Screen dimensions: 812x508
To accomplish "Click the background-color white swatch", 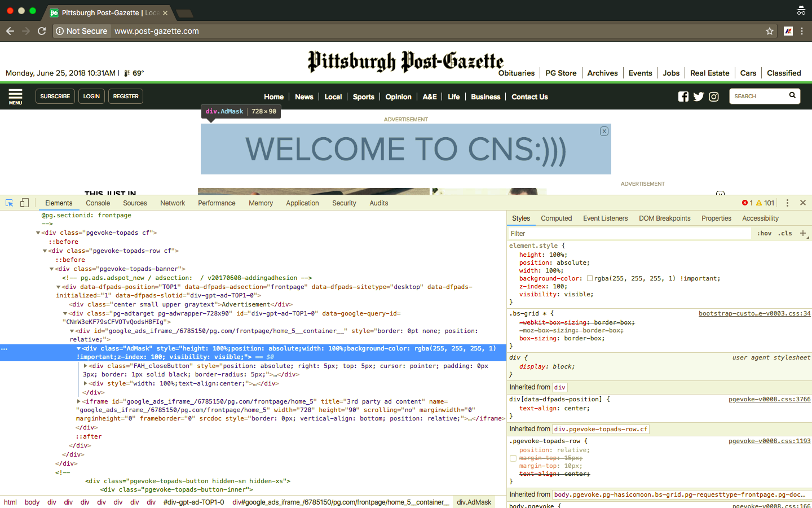I will [x=590, y=278].
